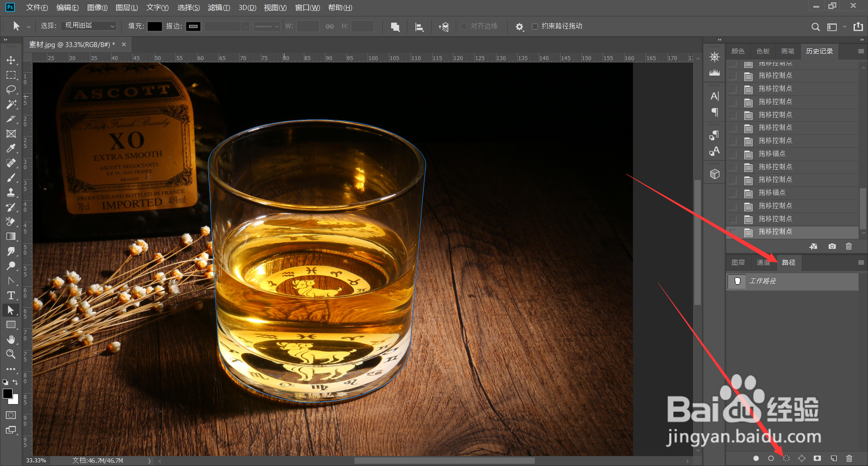Select the Move tool

click(x=11, y=60)
